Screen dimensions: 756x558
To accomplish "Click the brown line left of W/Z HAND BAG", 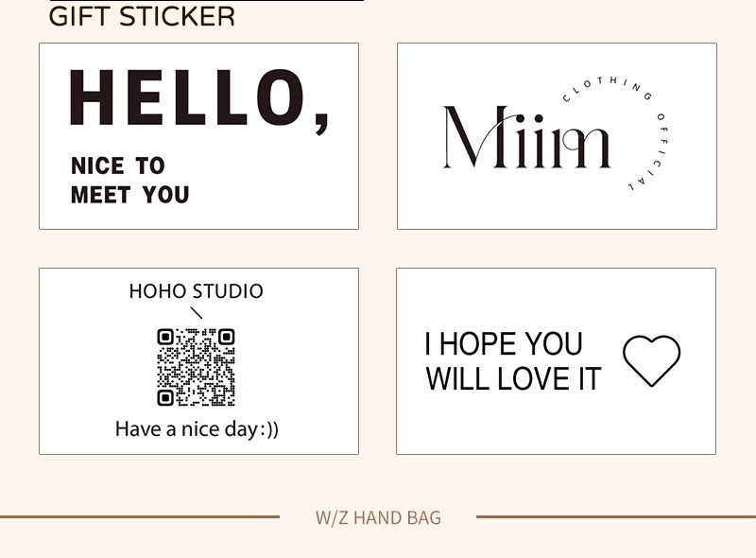I will click(x=140, y=517).
